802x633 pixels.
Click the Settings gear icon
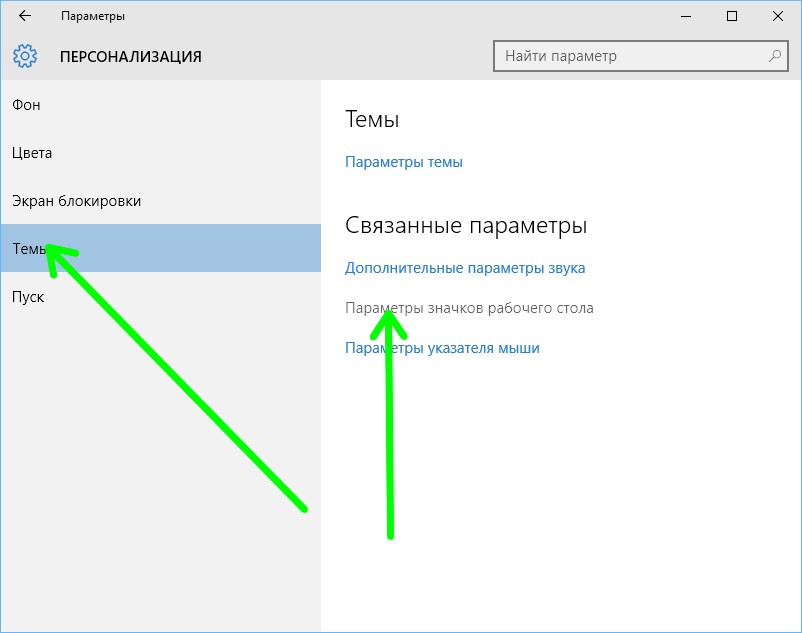(x=25, y=56)
